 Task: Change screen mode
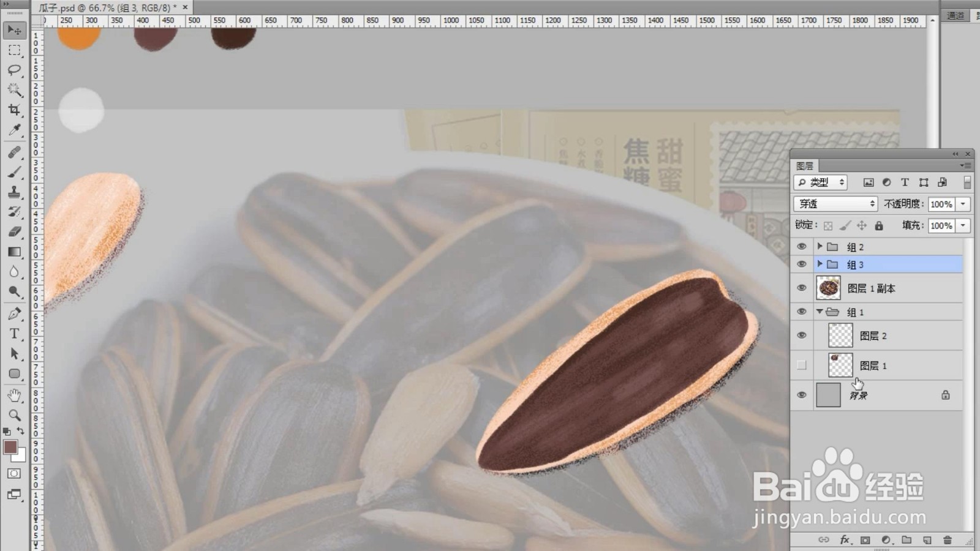(14, 494)
